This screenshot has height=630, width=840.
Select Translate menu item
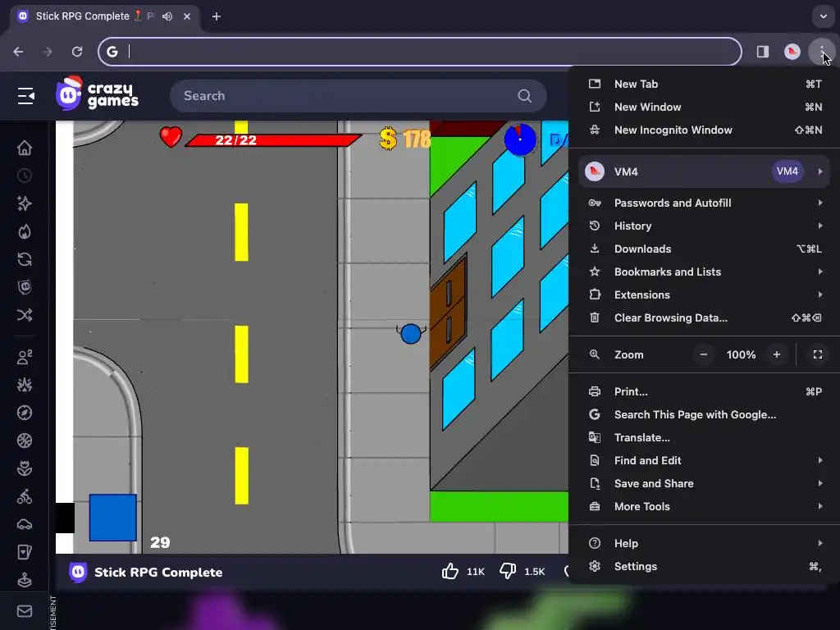pos(704,438)
